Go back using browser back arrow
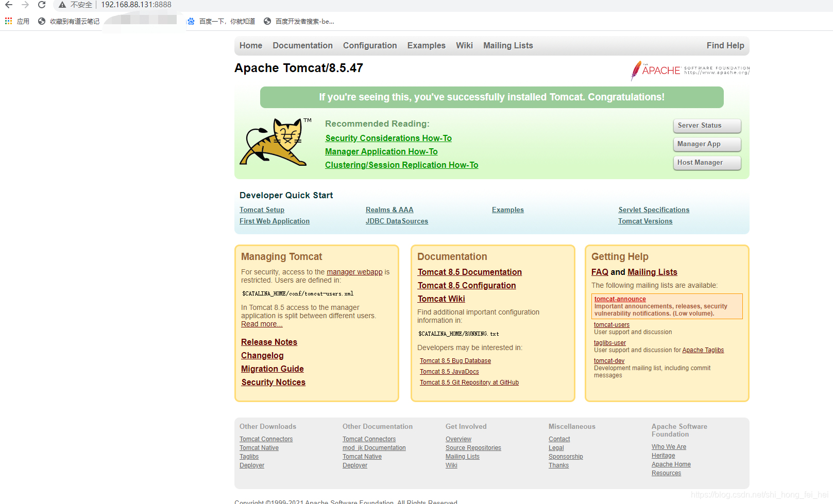833x504 pixels. click(9, 5)
